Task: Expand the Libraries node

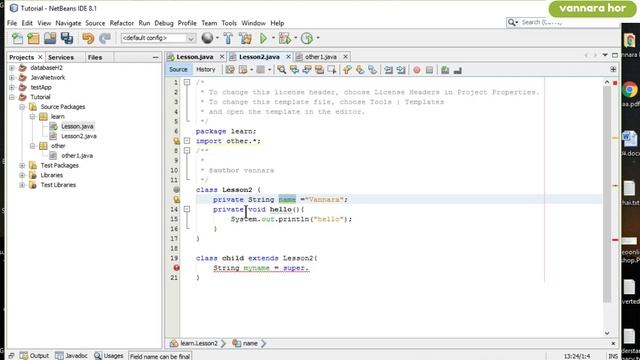Action: click(22, 175)
